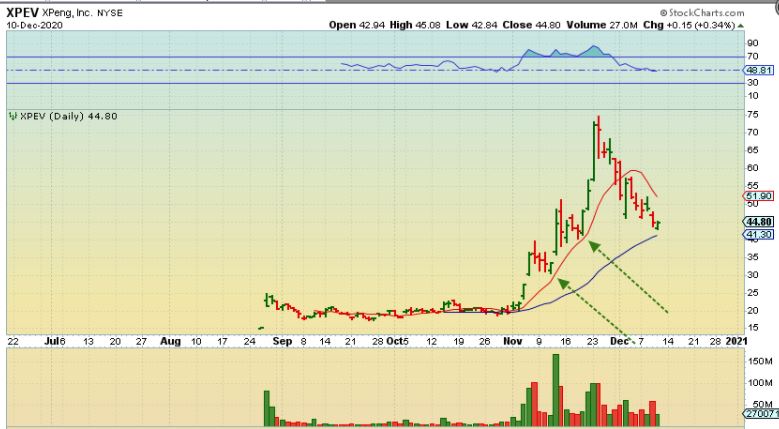
Task: Click the volume axis label 150M
Action: point(760,361)
